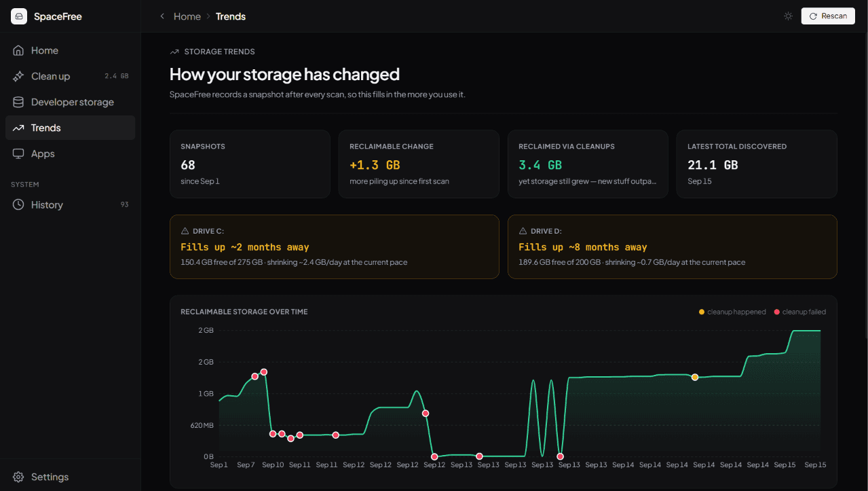Click the Trends arrow icon in sidebar
This screenshot has height=491, width=868.
[18, 128]
